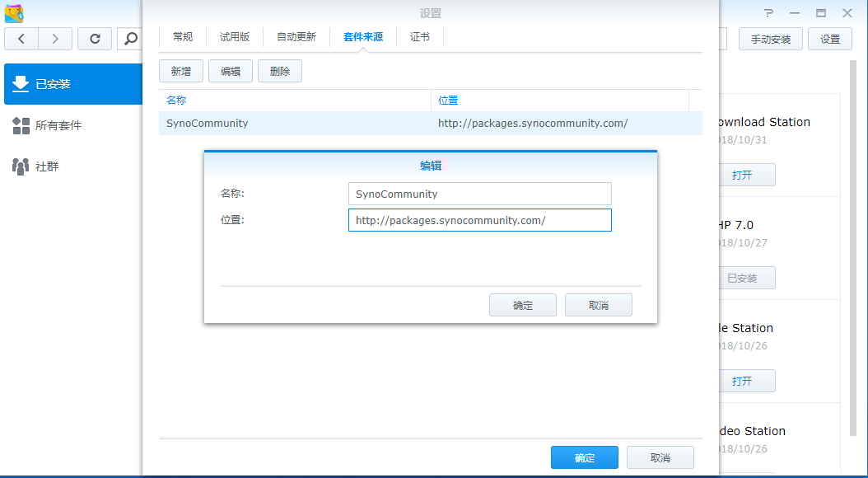Click the 手动安装 button
868x478 pixels.
click(771, 40)
